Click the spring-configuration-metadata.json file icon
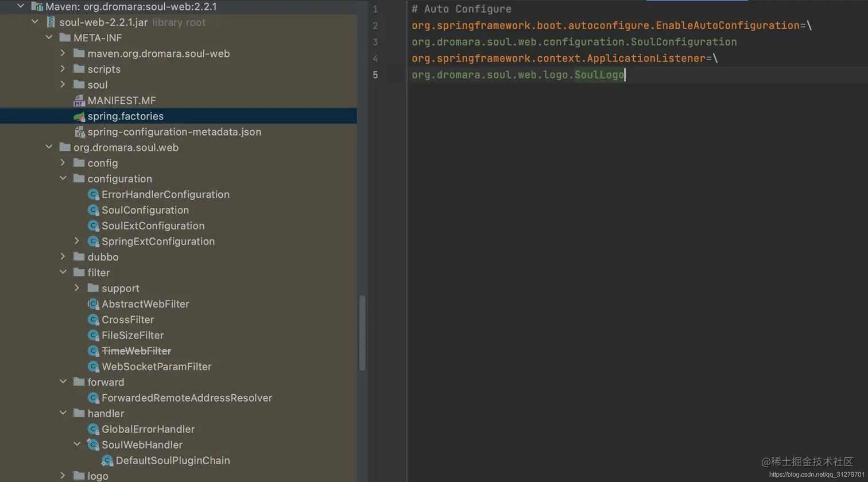This screenshot has width=868, height=482. tap(79, 132)
